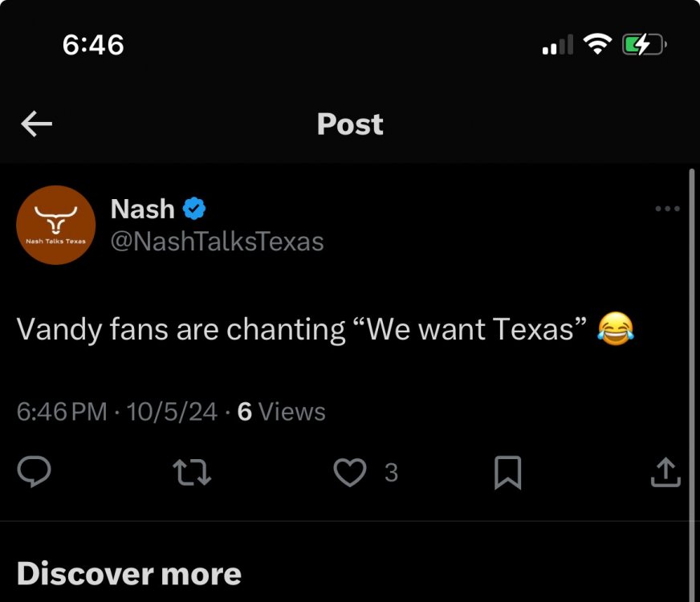Tap the reply speech bubble icon

coord(35,473)
